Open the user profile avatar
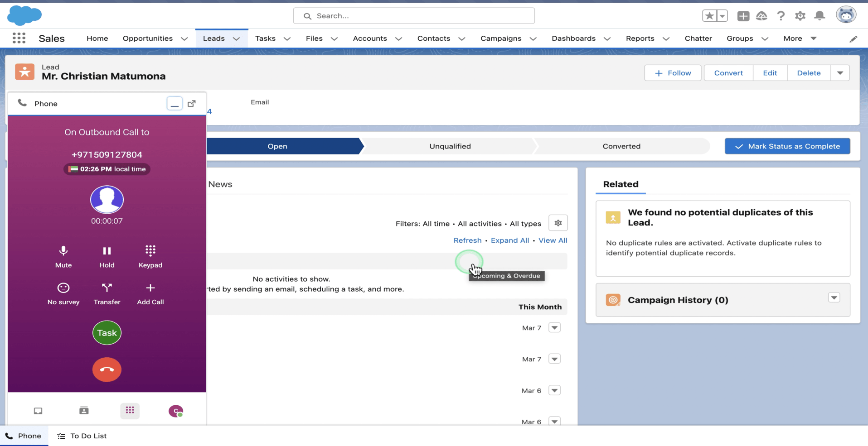Image resolution: width=868 pixels, height=446 pixels. 846,15
